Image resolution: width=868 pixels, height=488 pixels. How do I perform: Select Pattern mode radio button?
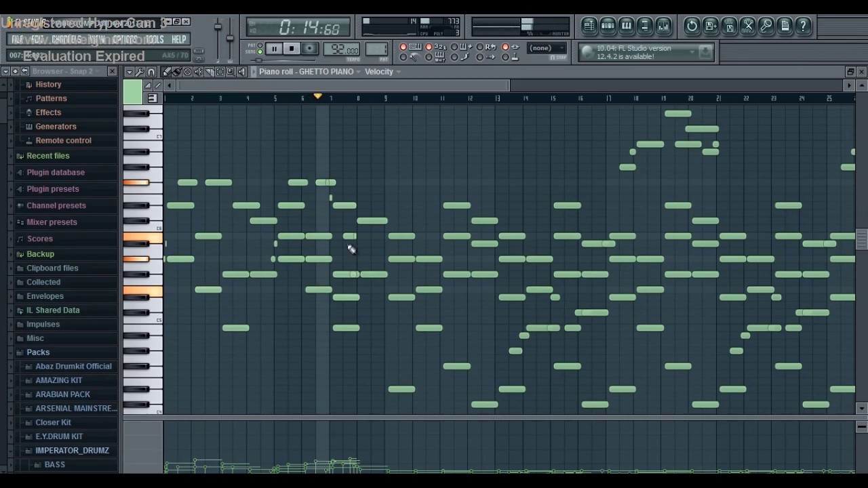point(260,45)
